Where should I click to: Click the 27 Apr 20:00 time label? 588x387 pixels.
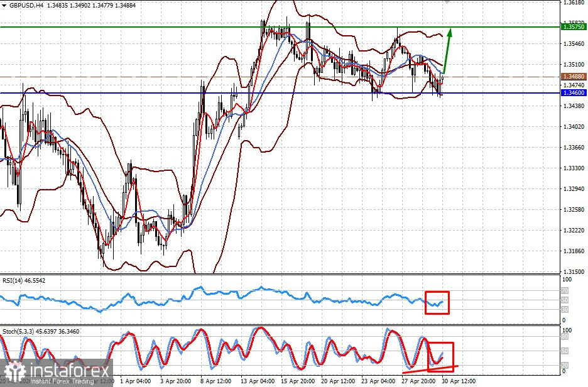tap(418, 381)
